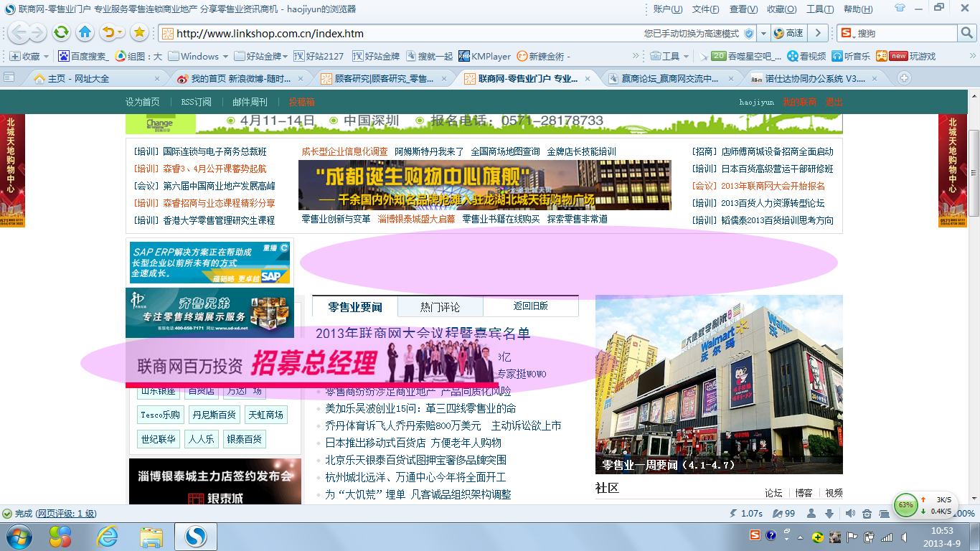Go to browser home page icon
The width and height of the screenshot is (980, 551).
click(85, 32)
